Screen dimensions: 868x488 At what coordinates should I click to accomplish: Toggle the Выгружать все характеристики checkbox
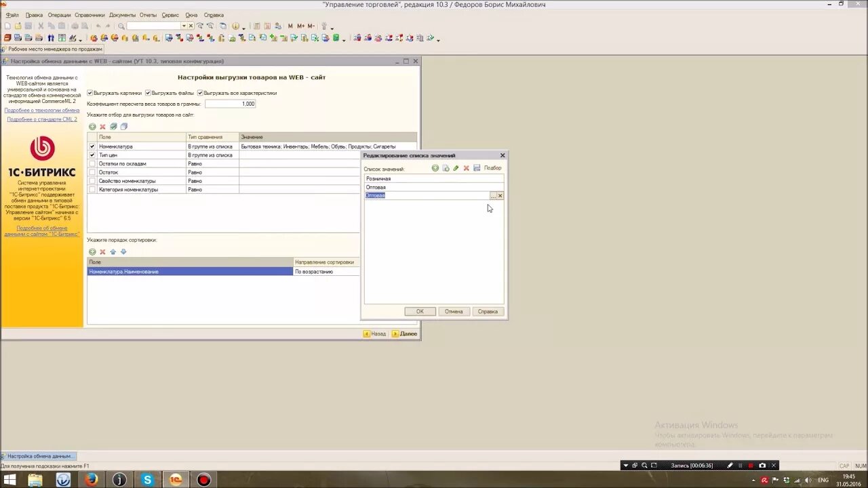click(x=200, y=93)
